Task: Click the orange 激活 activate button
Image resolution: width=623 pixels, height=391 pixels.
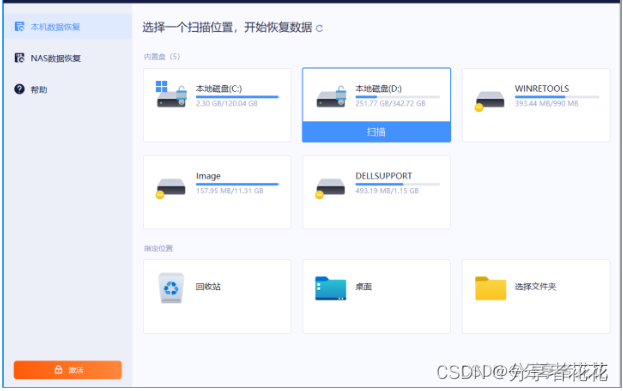Action: (x=68, y=370)
